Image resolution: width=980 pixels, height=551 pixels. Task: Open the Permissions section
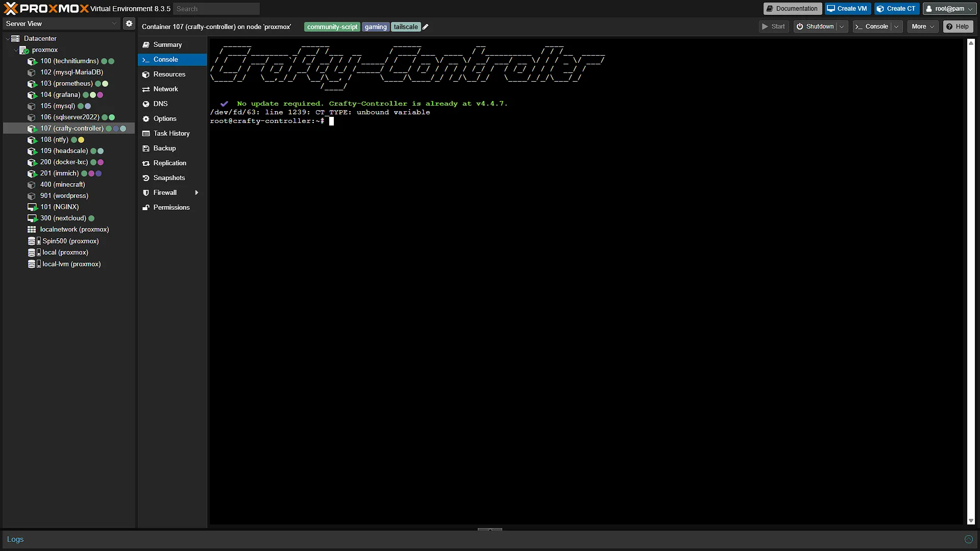(172, 208)
